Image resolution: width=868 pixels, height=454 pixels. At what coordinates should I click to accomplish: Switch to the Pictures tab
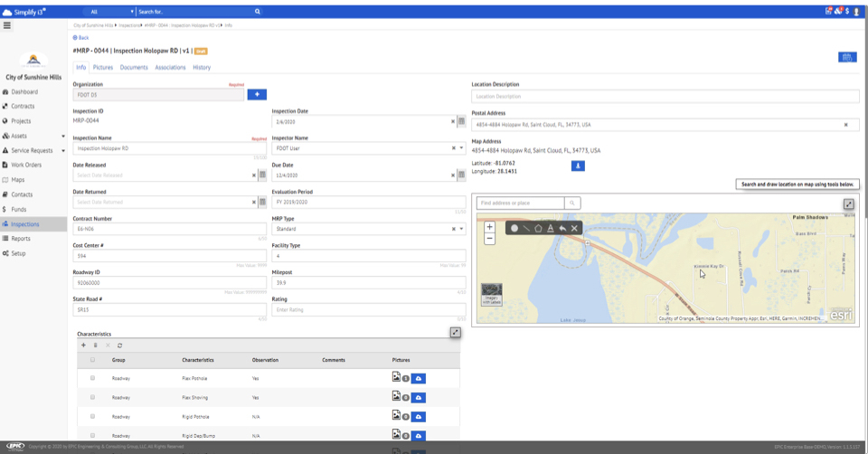[103, 67]
